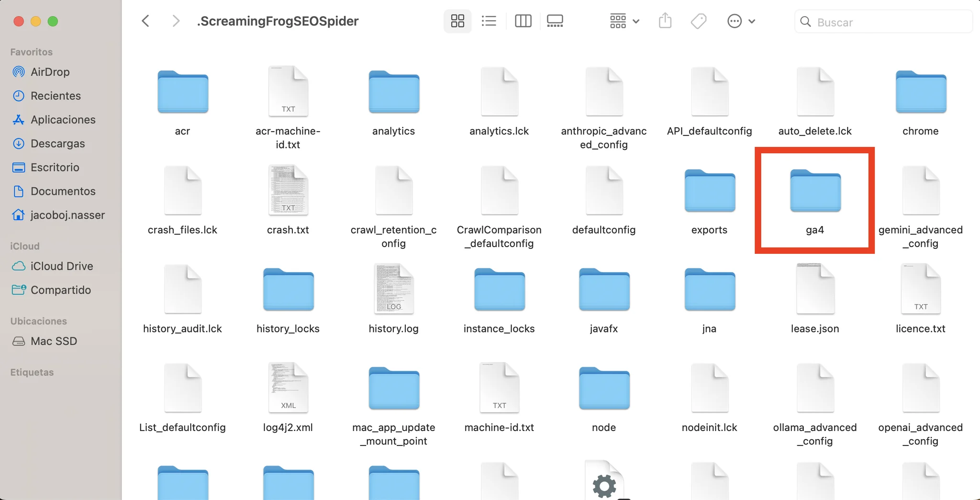Select the API_defaultconfig file
Screen dimensions: 980x500
[710, 91]
